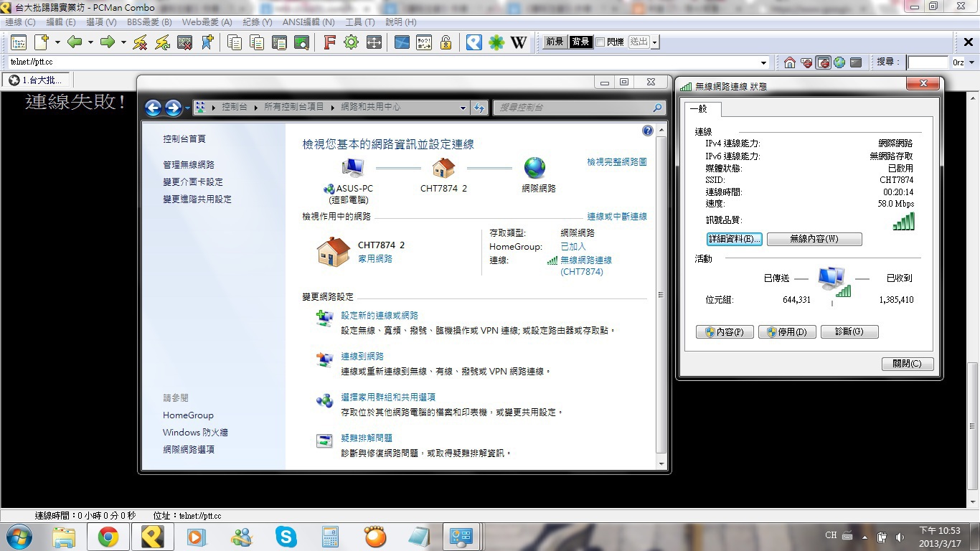The image size is (980, 551).
Task: Click the Wikipedia W toolbar icon
Action: pos(519,42)
